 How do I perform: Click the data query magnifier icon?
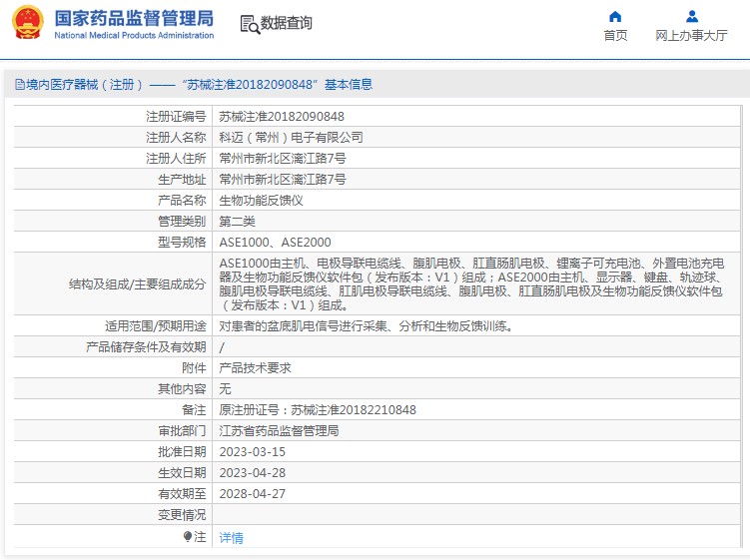point(250,25)
